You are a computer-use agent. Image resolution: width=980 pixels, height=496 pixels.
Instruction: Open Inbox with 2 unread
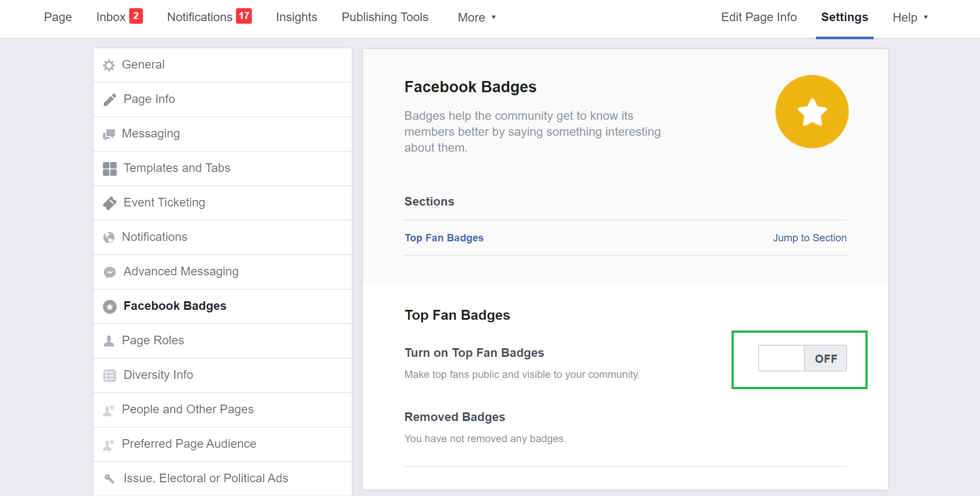(x=119, y=17)
